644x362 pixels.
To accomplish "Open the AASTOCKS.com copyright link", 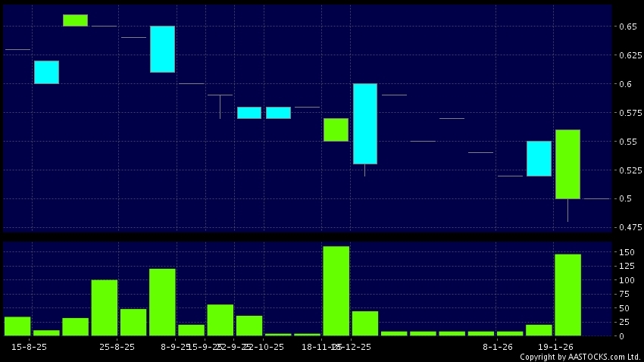I will coord(580,357).
